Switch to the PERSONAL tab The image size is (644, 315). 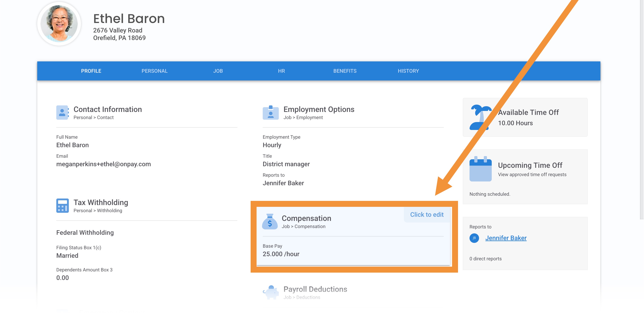154,71
